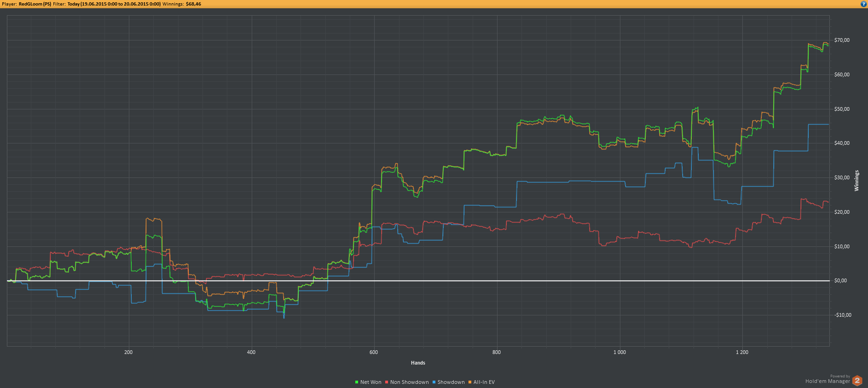Click the 200 hands x-axis label
The image size is (868, 388).
pyautogui.click(x=128, y=352)
